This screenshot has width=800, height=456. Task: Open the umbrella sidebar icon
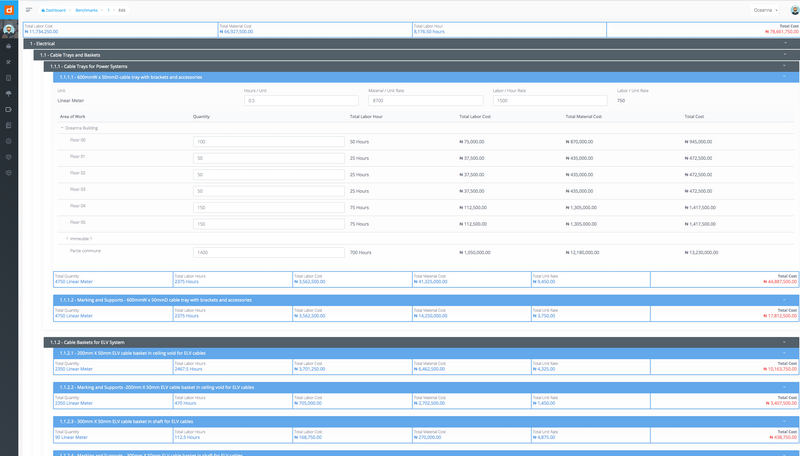[8, 94]
